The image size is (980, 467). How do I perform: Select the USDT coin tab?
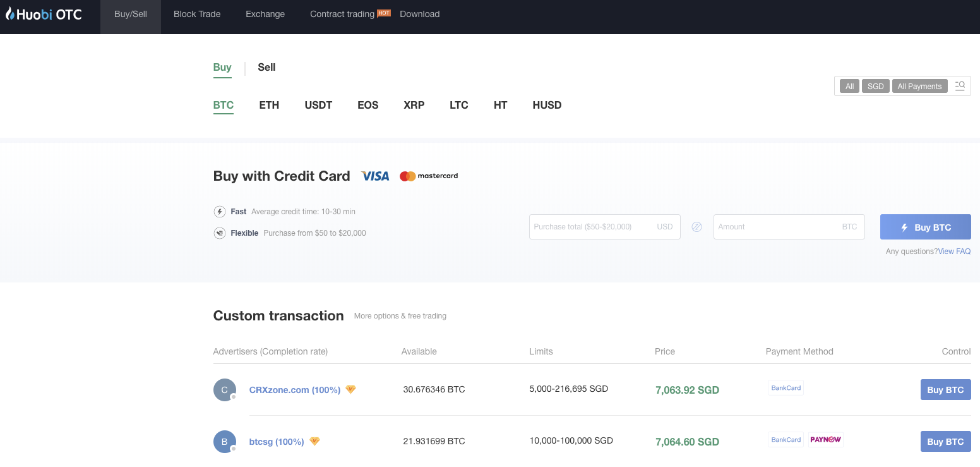(318, 106)
